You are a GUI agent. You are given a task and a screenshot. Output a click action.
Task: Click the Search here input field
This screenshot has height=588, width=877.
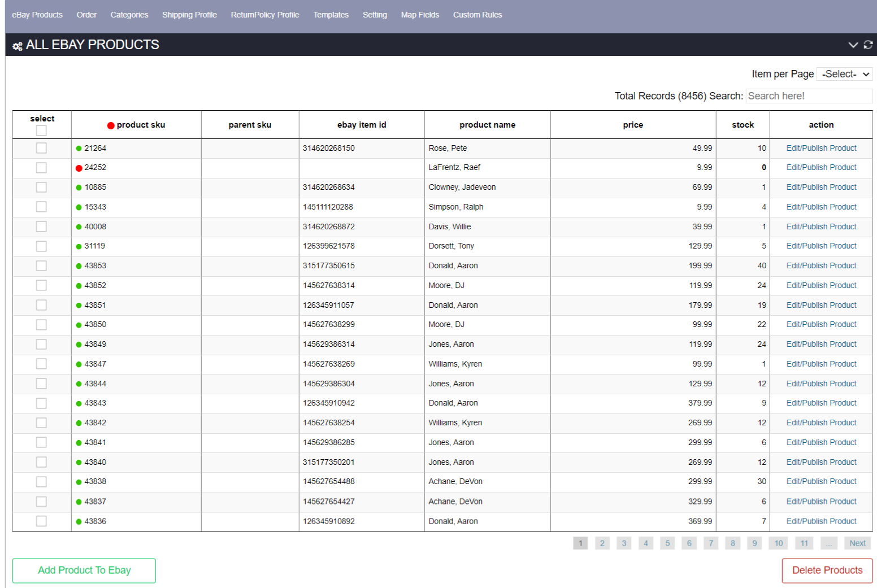coord(809,96)
